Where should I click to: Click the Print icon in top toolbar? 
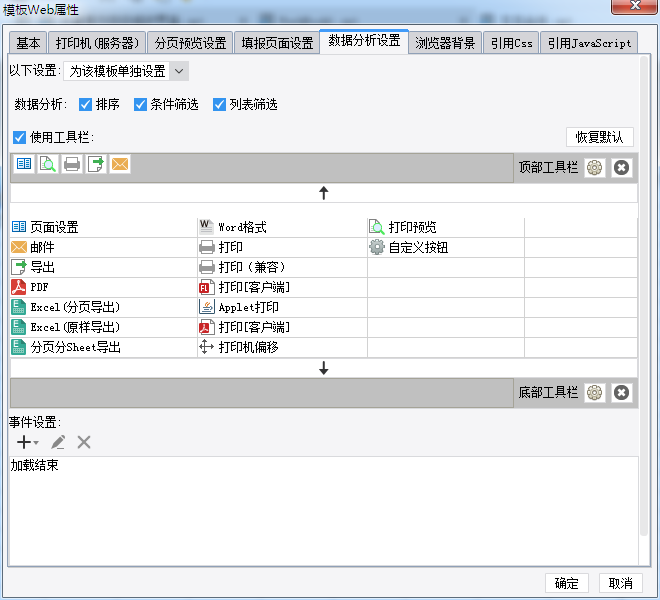pos(72,164)
